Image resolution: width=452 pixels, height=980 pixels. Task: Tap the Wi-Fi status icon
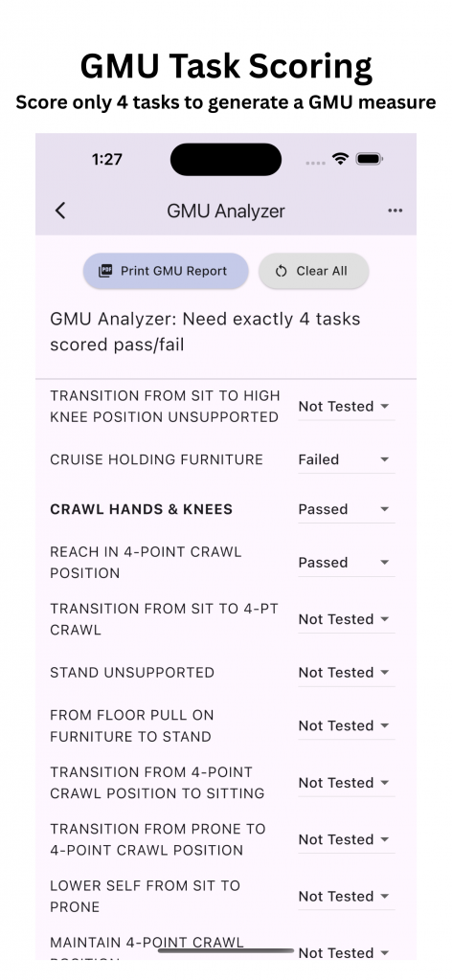340,159
